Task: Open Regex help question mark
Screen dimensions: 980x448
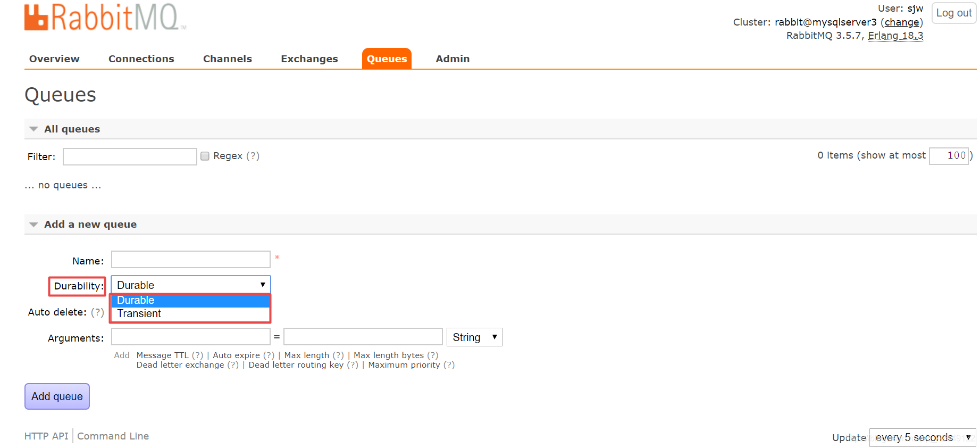Action: [x=253, y=156]
